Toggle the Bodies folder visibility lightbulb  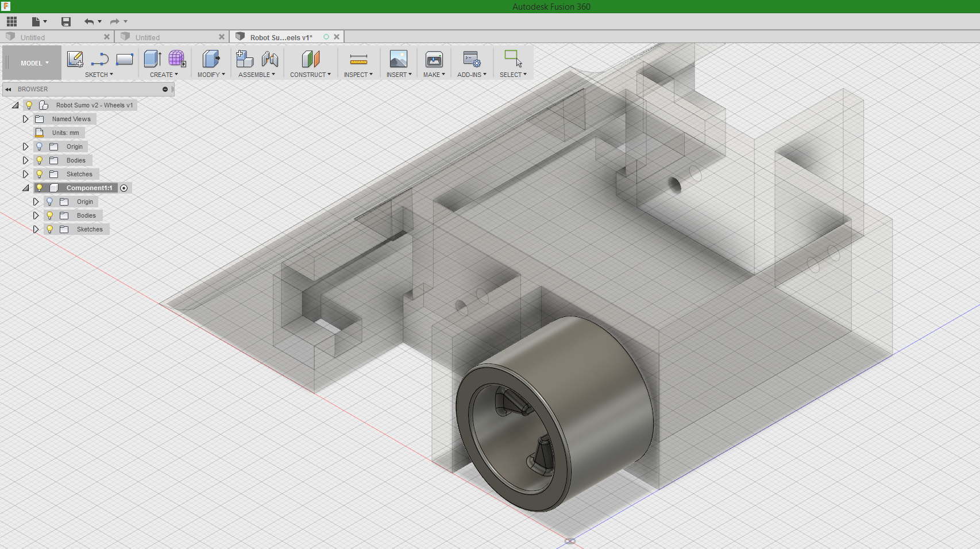[x=38, y=160]
